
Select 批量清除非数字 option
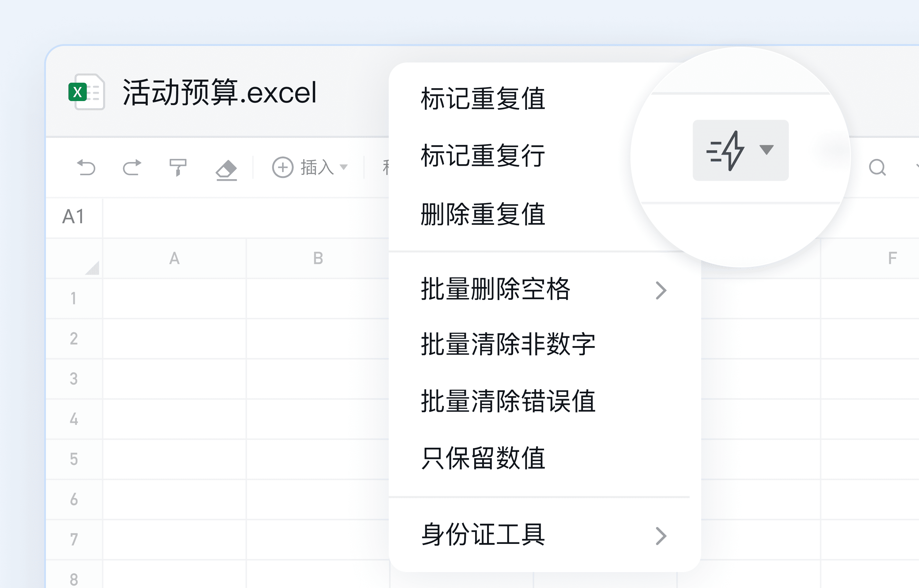[508, 345]
